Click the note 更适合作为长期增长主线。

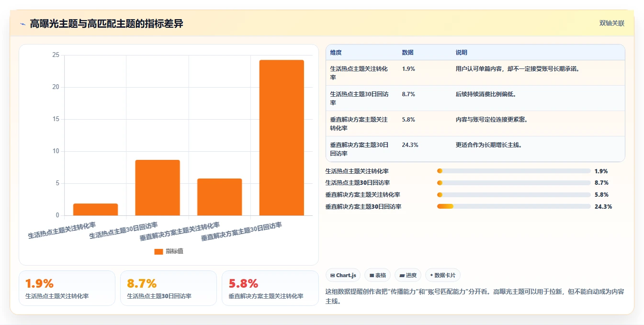pos(489,145)
